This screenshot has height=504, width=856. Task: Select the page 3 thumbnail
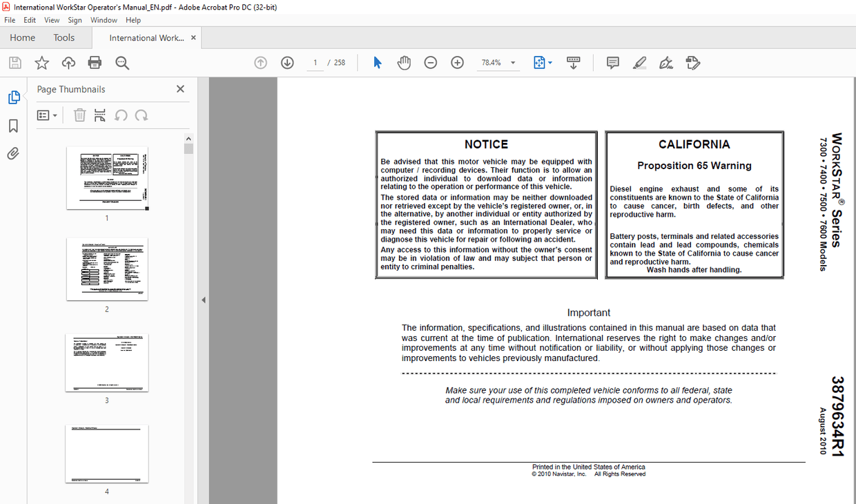click(x=107, y=363)
